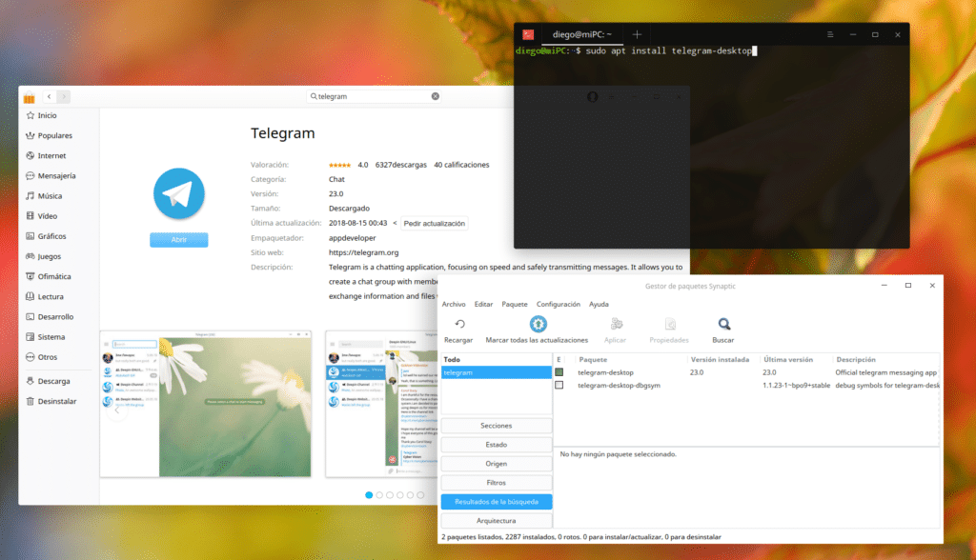
Task: Select the first screenshot pagination dot
Action: tap(369, 495)
